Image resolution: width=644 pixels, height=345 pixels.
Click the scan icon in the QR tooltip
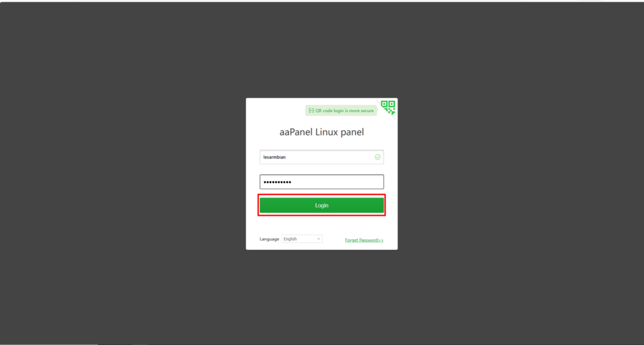pos(311,111)
